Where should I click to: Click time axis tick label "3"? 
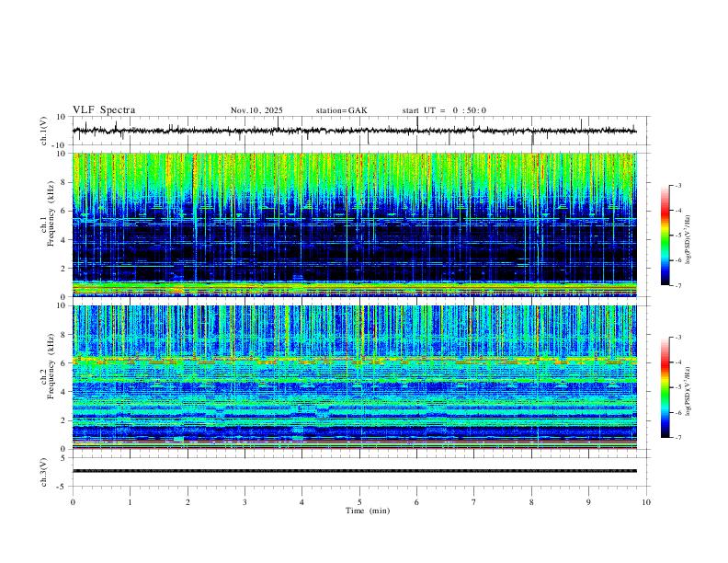coord(245,502)
